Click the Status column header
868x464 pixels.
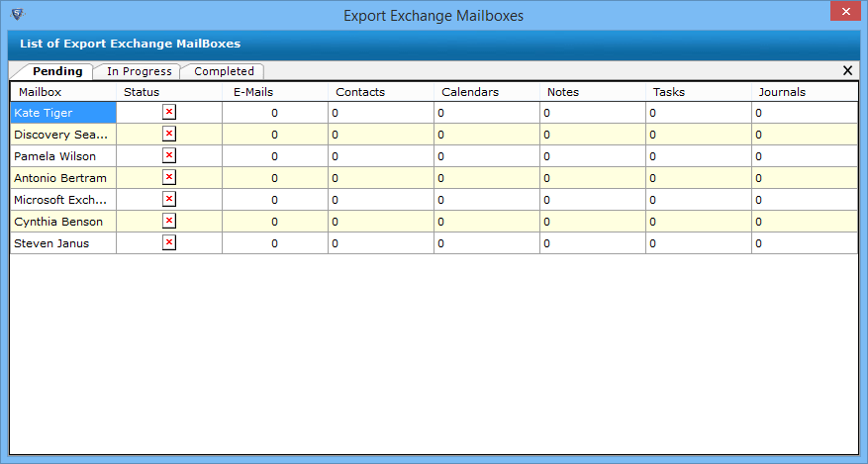[169, 92]
